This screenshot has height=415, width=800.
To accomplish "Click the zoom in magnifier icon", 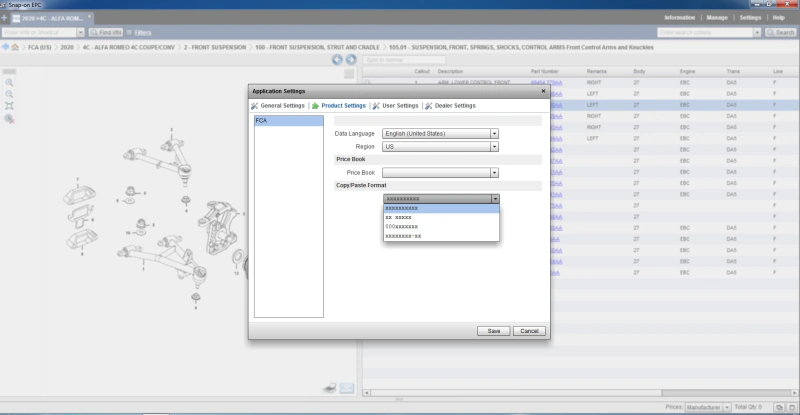I will [x=9, y=82].
